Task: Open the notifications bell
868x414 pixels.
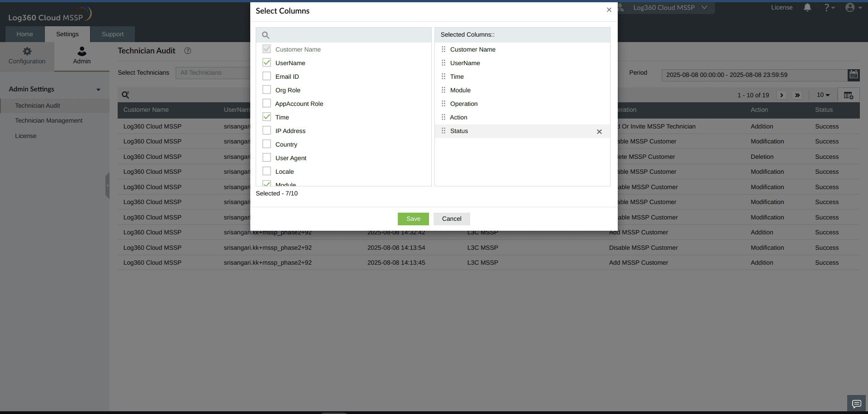Action: (x=807, y=7)
